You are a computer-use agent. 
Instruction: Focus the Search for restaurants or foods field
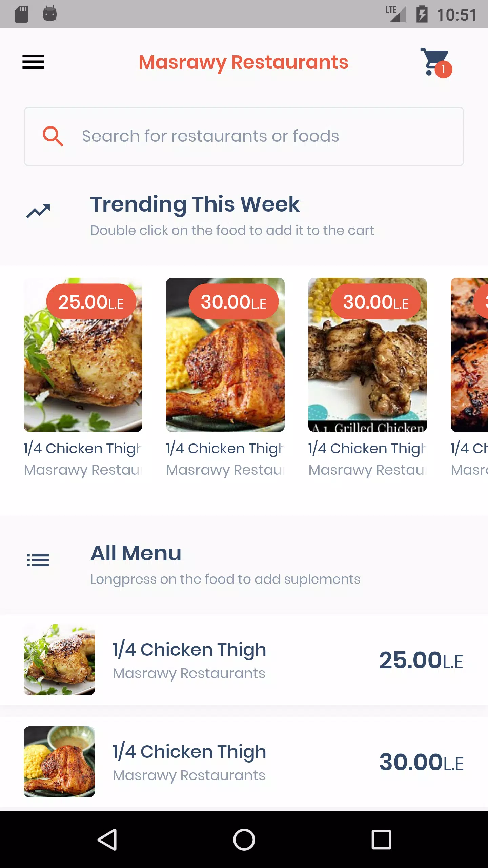tap(244, 136)
